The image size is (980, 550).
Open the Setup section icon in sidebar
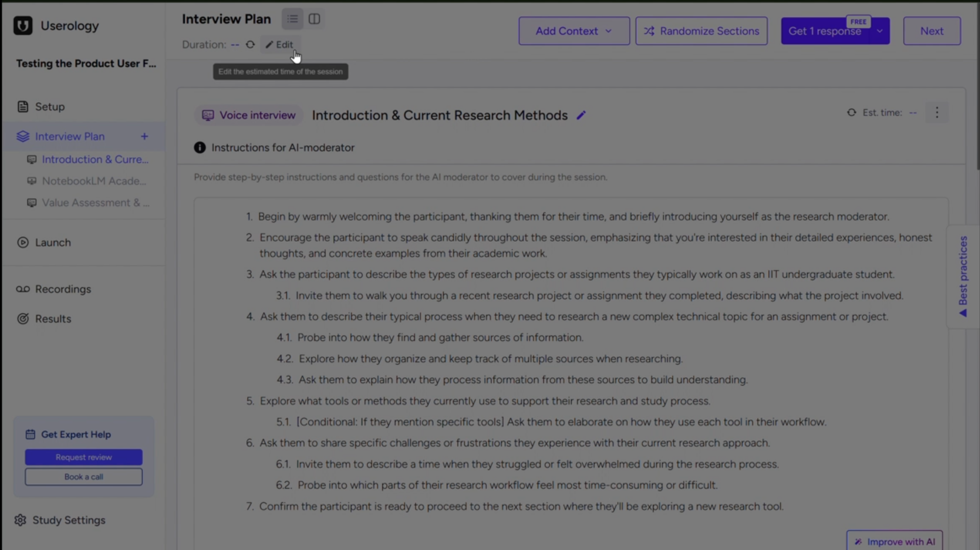pyautogui.click(x=23, y=107)
